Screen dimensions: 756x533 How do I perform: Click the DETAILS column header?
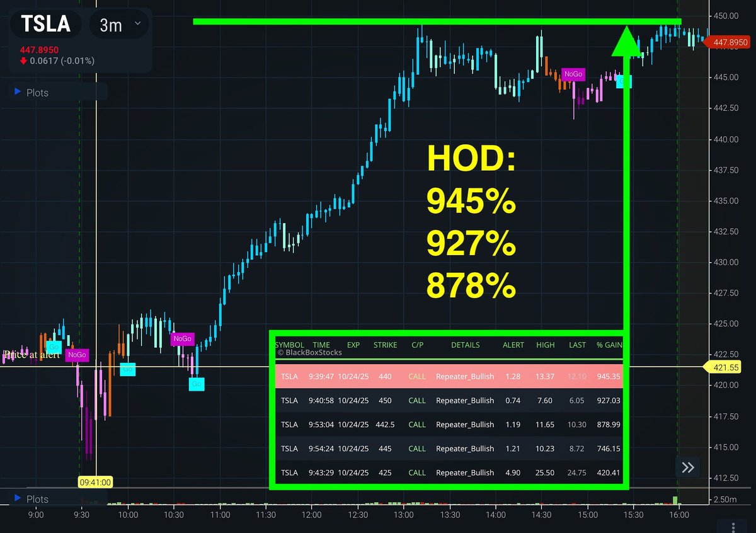465,345
